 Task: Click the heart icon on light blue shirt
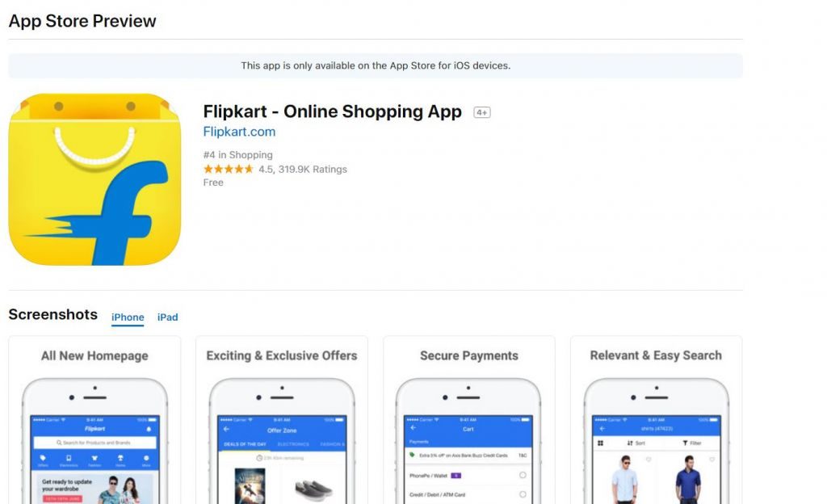coord(649,460)
